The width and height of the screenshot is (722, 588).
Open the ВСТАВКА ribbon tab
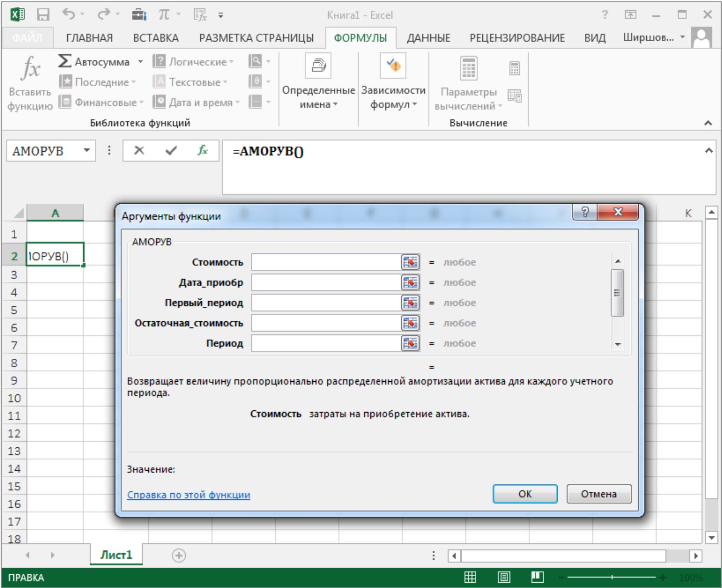[156, 38]
